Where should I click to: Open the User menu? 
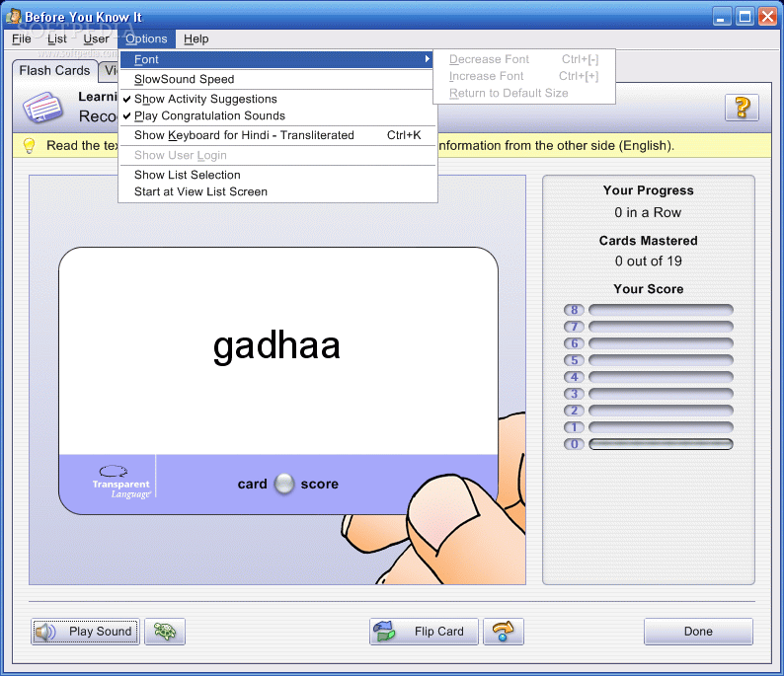pyautogui.click(x=96, y=38)
